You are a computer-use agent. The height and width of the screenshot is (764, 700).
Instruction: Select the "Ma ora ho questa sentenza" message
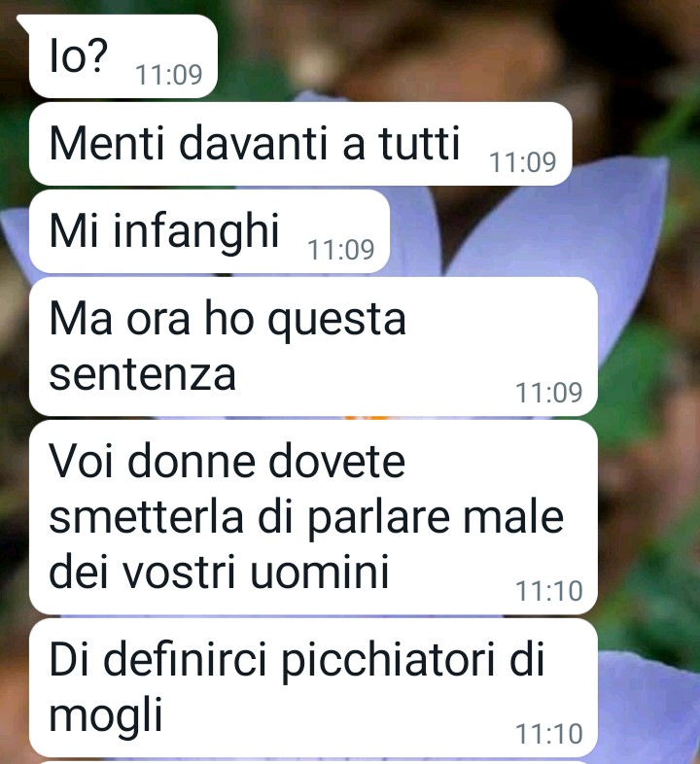pyautogui.click(x=313, y=346)
